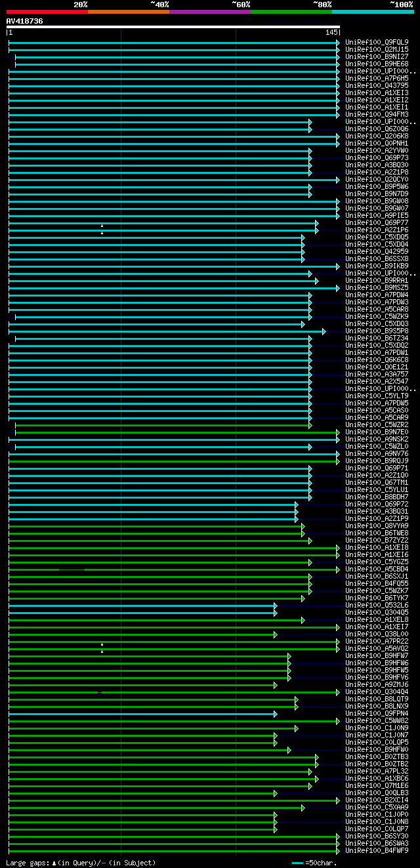Select hit label UniRef100_Q6K6C8
Viewport: 420px width, 868px height.
point(377,360)
